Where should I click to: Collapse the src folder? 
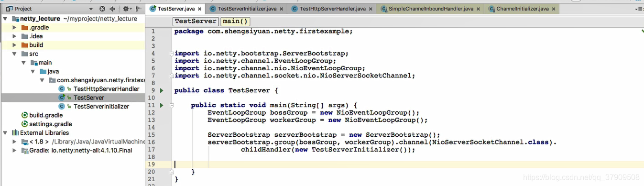click(14, 54)
